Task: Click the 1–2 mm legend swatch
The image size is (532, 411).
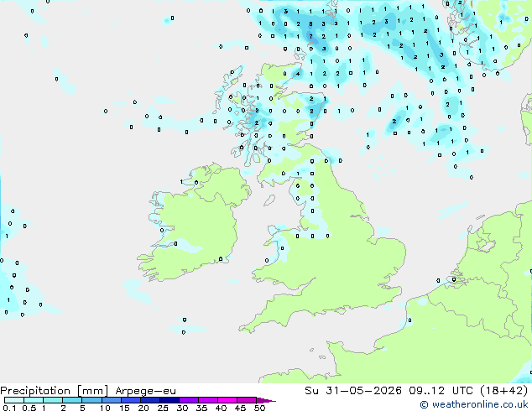Action: pos(53,400)
